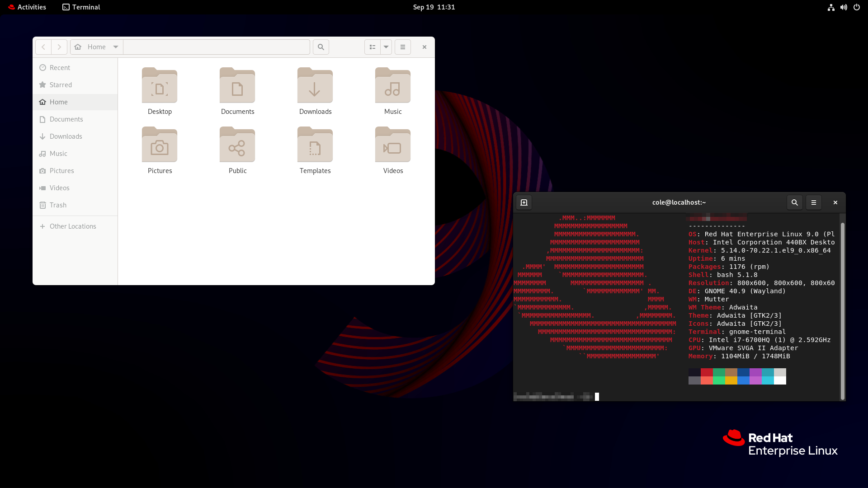Screen dimensions: 868x488
Task: Toggle icon view in file manager
Action: (x=372, y=47)
